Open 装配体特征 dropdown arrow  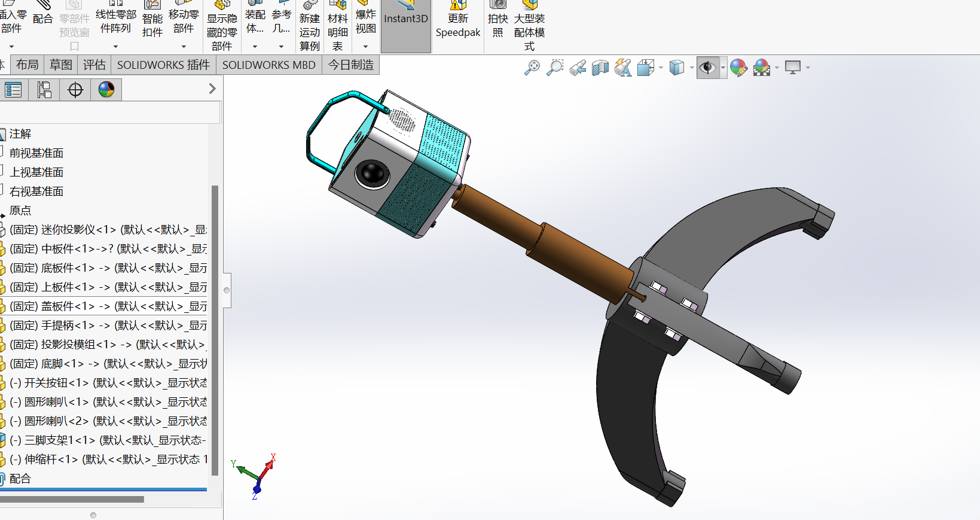(x=255, y=47)
